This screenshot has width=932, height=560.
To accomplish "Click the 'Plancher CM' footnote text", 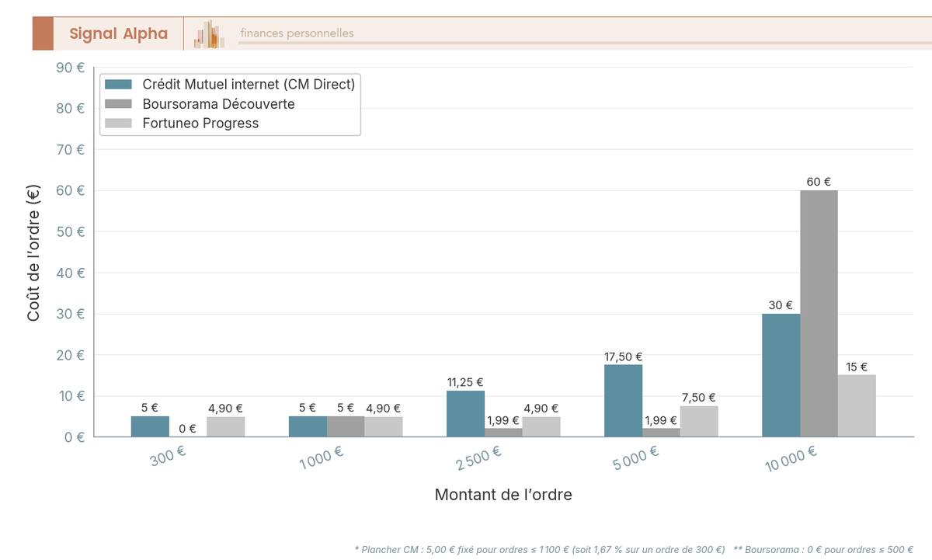I will coord(539,549).
